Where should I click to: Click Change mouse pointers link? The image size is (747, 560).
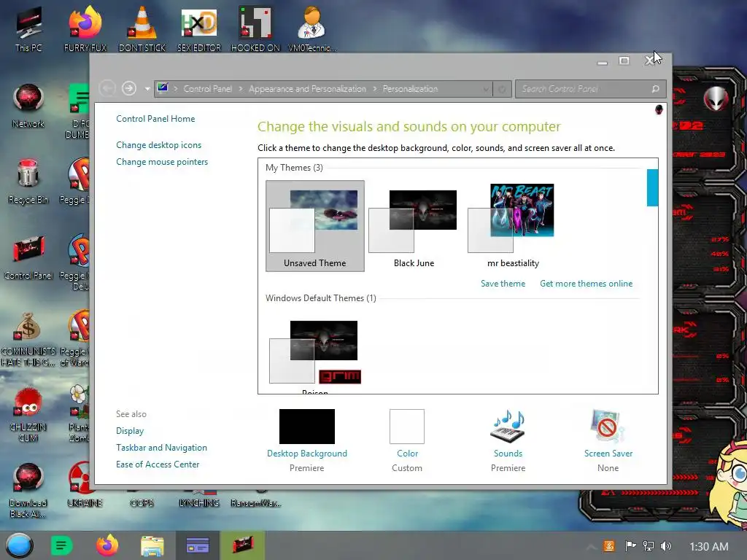click(162, 162)
